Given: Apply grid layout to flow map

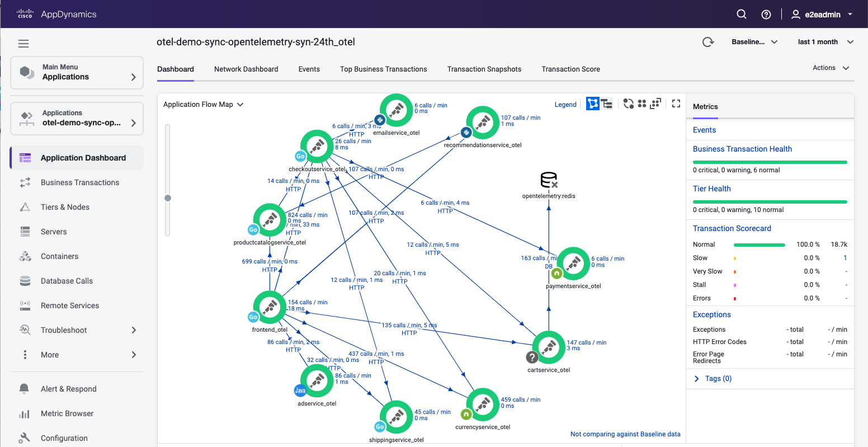Looking at the screenshot, I should click(642, 103).
